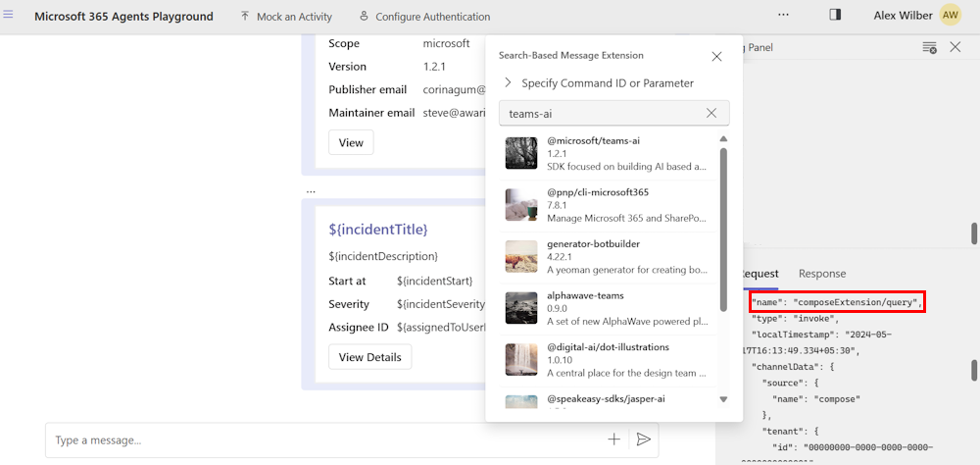Viewport: 980px width, 465px height.
Task: Click the View Details button
Action: click(370, 357)
